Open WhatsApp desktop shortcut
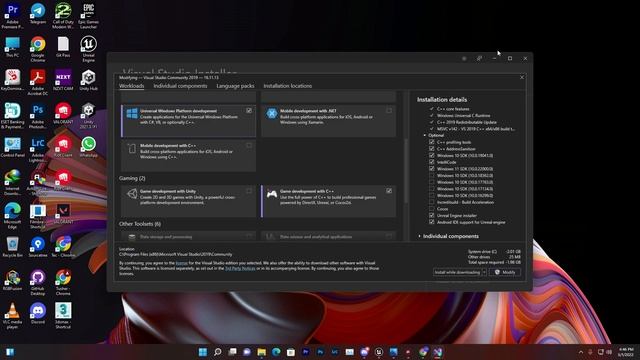The height and width of the screenshot is (360, 640). click(x=88, y=147)
